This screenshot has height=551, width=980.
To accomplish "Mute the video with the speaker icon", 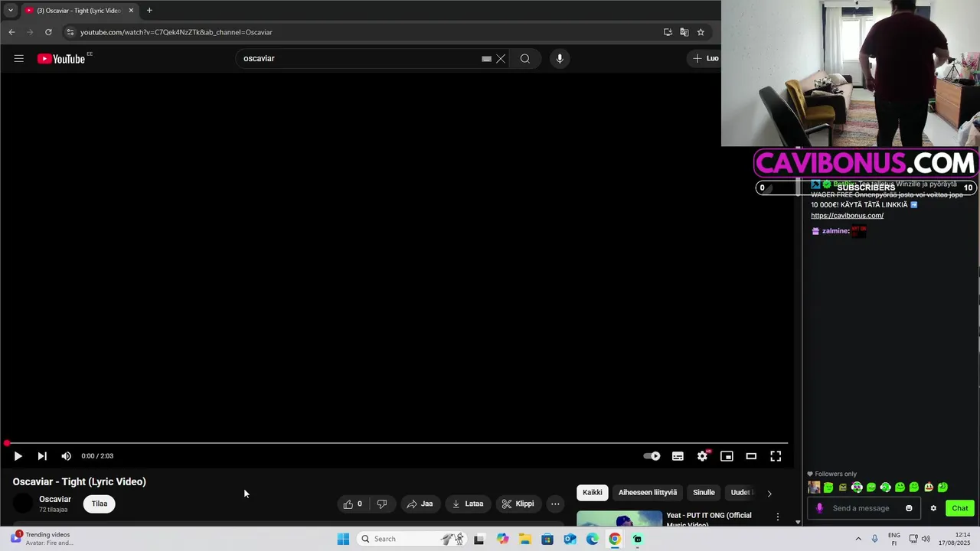I will pos(67,456).
